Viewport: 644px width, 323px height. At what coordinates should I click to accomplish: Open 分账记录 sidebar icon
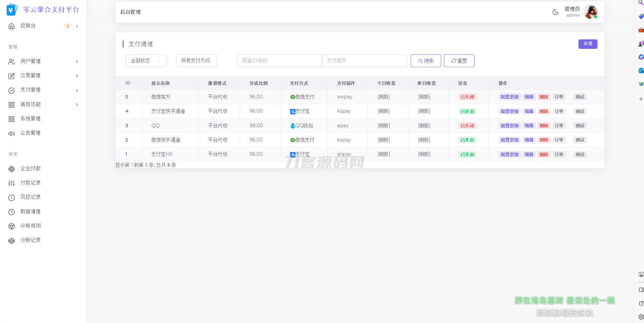pyautogui.click(x=12, y=241)
